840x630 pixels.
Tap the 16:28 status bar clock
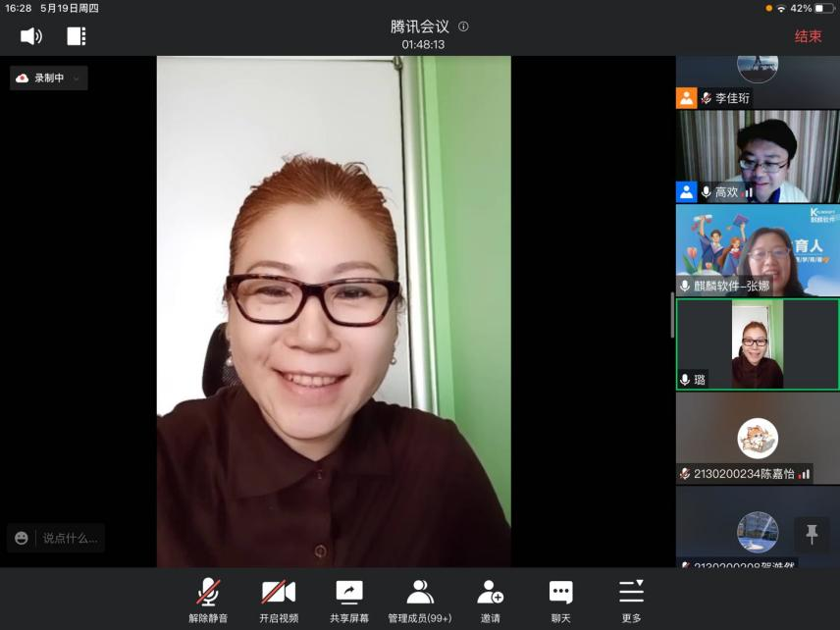click(x=19, y=8)
